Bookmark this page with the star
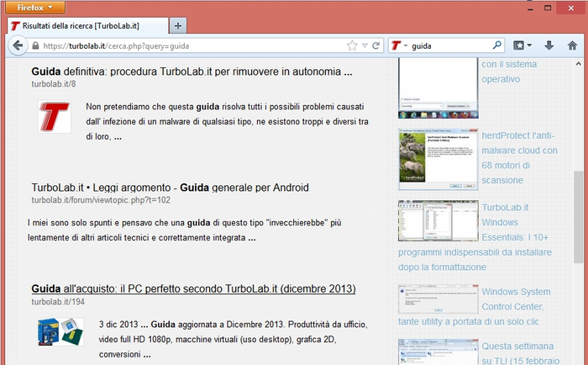Screen dimensions: 588x365 [352, 45]
